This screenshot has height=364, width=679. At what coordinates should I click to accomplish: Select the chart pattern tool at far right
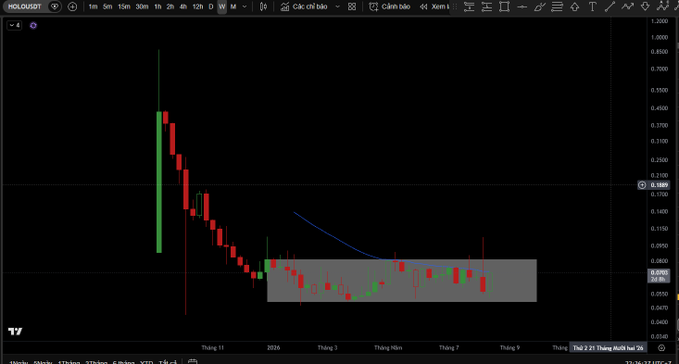coord(663,6)
